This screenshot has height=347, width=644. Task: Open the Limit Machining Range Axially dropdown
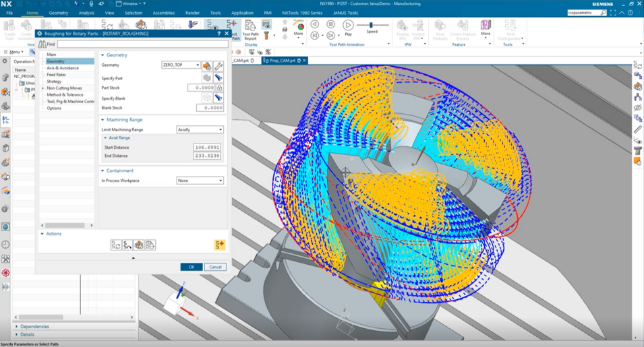[200, 129]
